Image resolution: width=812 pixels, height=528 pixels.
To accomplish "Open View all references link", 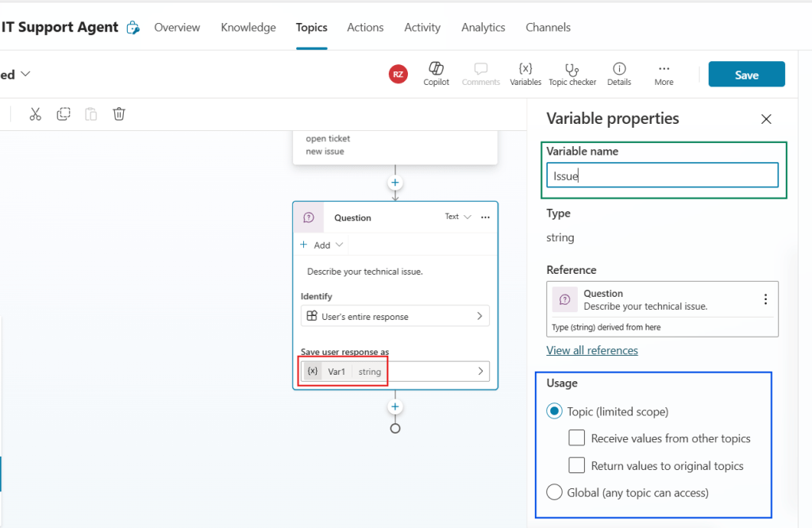I will point(591,350).
